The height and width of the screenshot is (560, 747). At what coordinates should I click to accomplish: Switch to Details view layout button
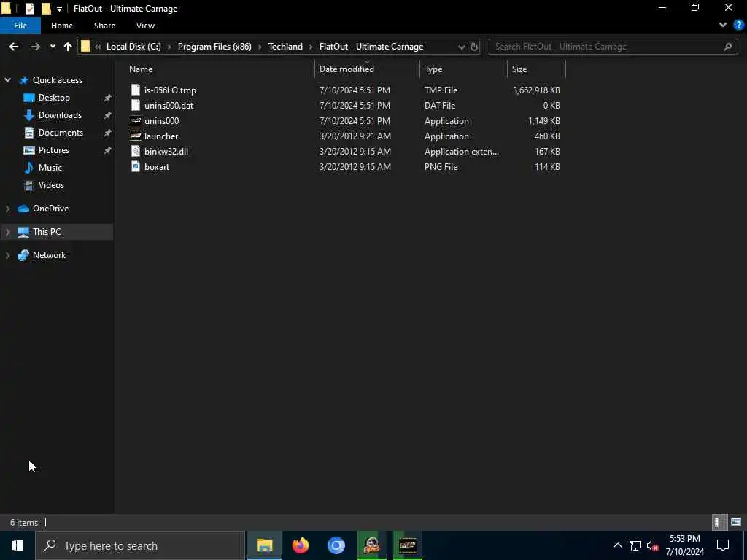tap(719, 522)
